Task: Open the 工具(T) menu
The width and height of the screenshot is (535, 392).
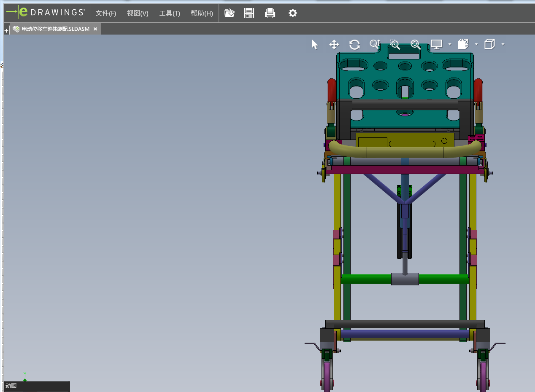Action: (170, 13)
